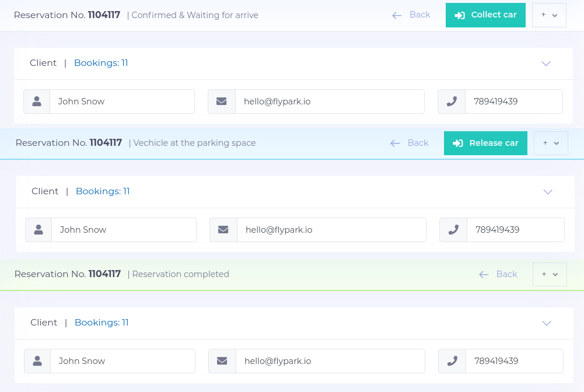Click email field hello@flypark.io in first panel
Screen dimensions: 584x392
[x=330, y=101]
